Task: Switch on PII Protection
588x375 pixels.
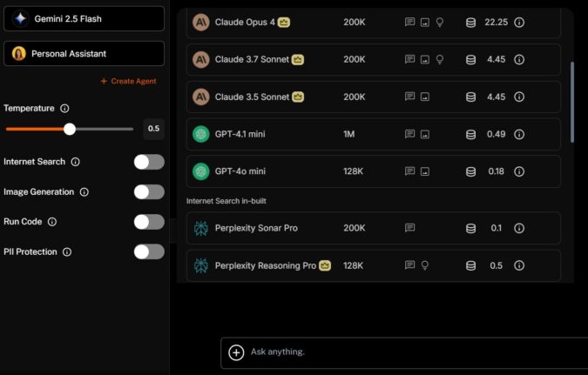Action: pyautogui.click(x=149, y=251)
